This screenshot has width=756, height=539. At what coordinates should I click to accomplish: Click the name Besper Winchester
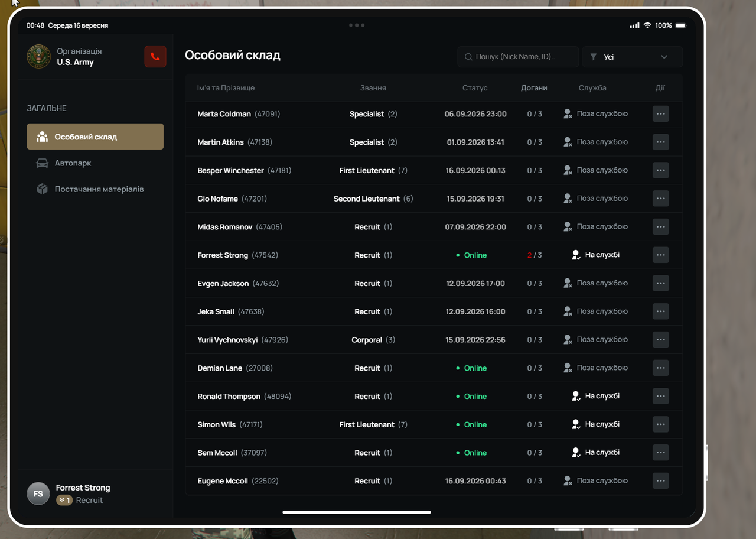[x=230, y=170]
